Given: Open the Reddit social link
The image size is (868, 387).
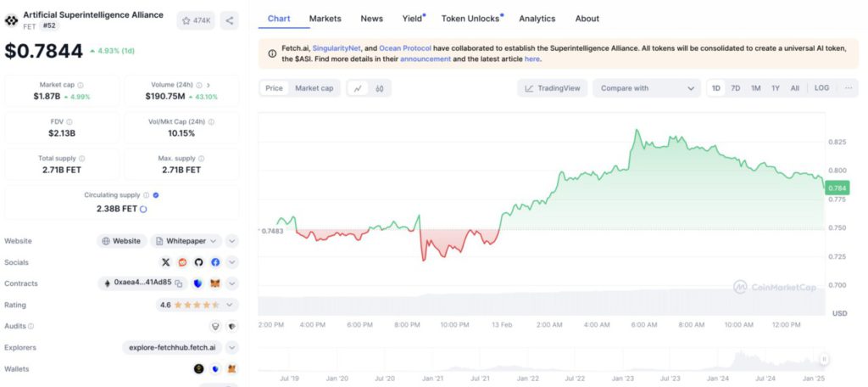Looking at the screenshot, I should [x=182, y=262].
